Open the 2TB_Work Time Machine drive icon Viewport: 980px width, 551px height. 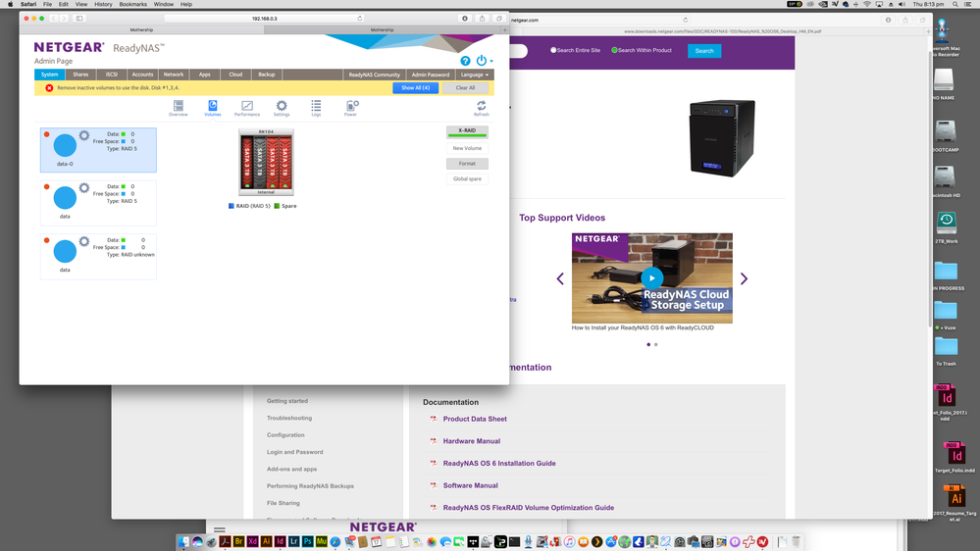[x=946, y=223]
